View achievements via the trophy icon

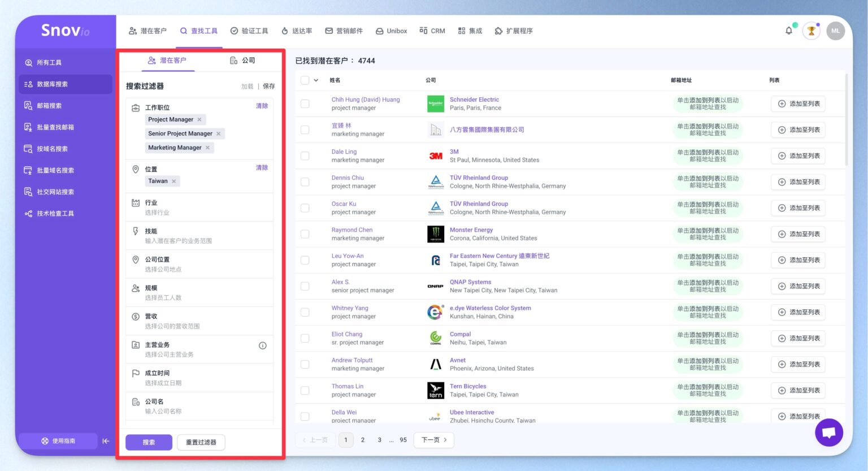click(x=812, y=31)
